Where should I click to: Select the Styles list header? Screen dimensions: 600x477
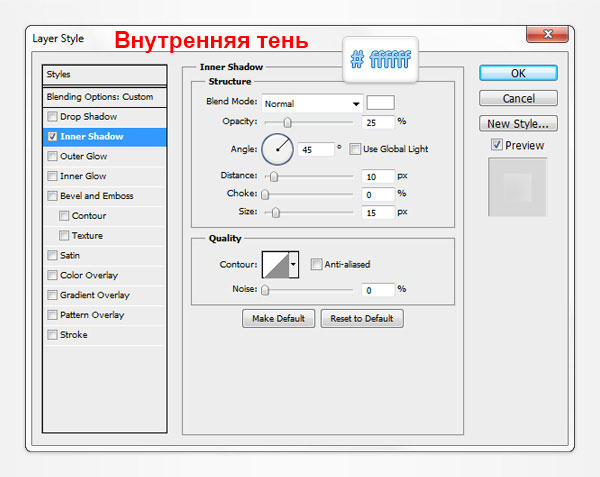(x=104, y=74)
